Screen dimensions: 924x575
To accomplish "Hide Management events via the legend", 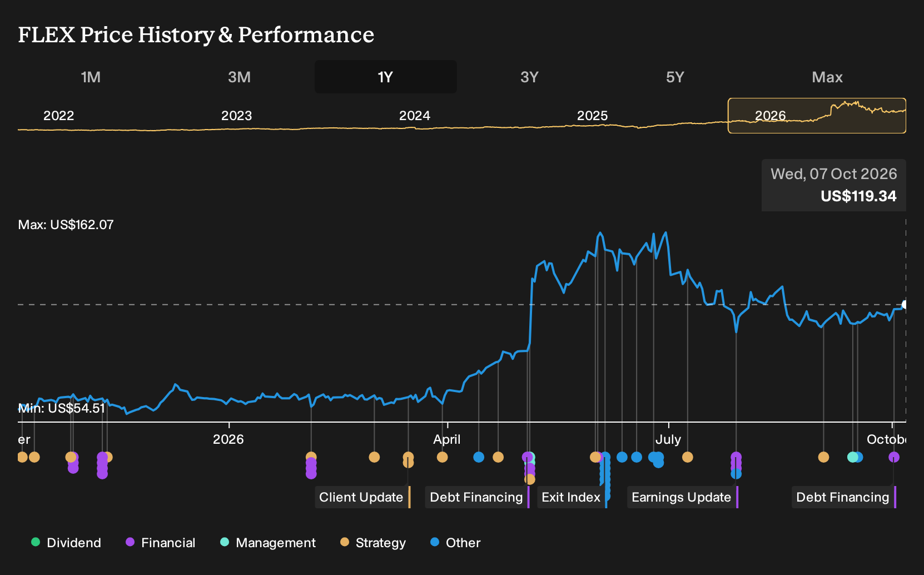I will pyautogui.click(x=268, y=543).
